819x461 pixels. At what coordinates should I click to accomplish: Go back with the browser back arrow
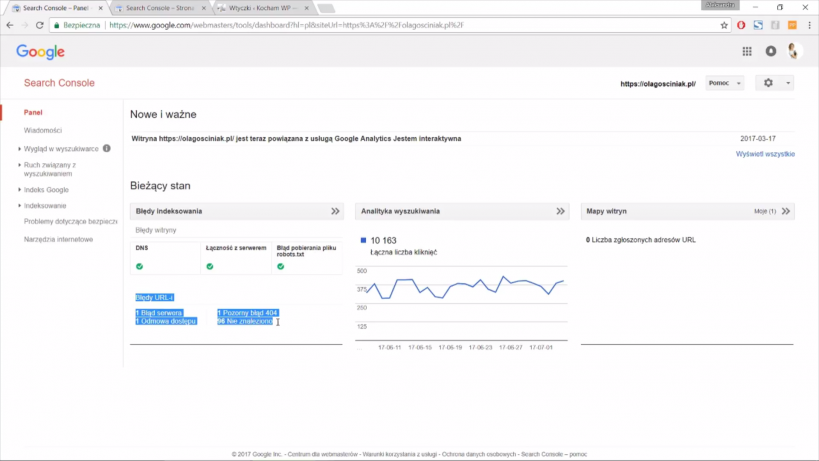pyautogui.click(x=10, y=25)
